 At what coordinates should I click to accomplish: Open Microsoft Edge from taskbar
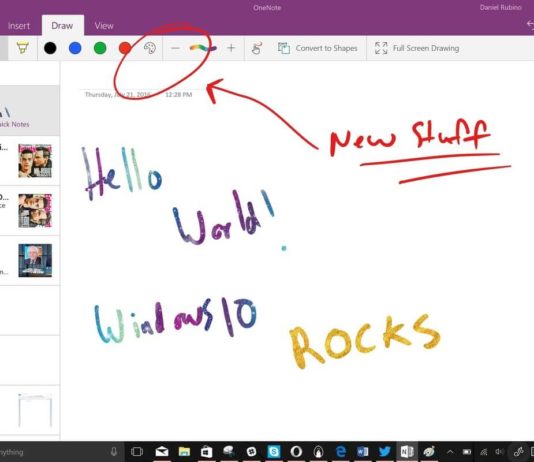tap(341, 452)
